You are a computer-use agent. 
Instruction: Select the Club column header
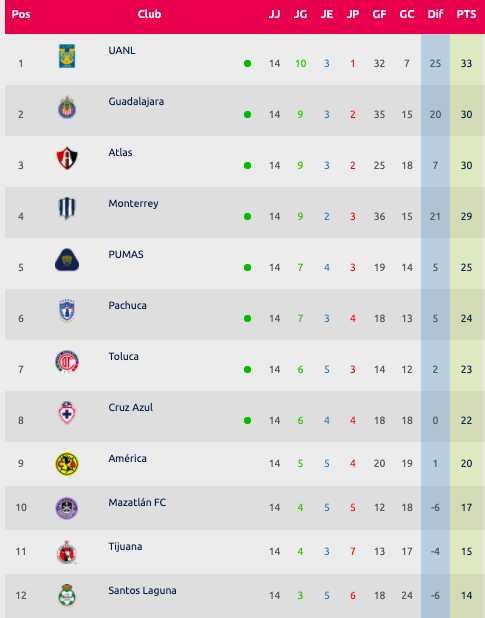point(149,14)
